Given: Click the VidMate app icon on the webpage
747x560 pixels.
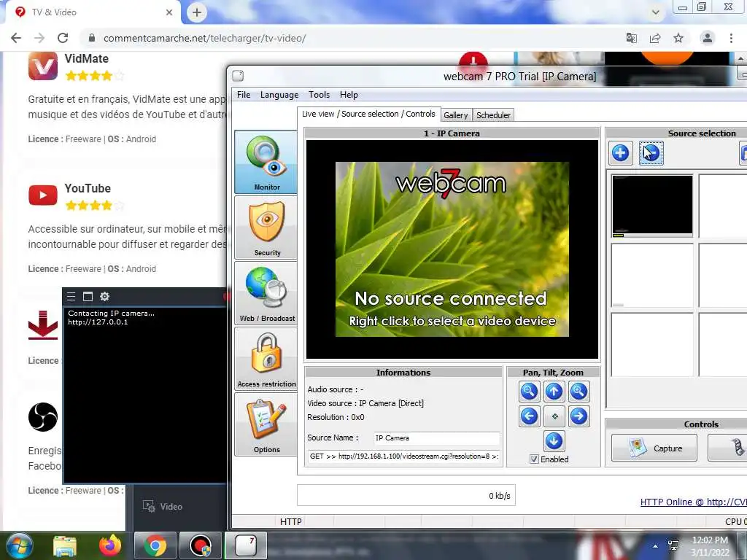Looking at the screenshot, I should pyautogui.click(x=43, y=66).
